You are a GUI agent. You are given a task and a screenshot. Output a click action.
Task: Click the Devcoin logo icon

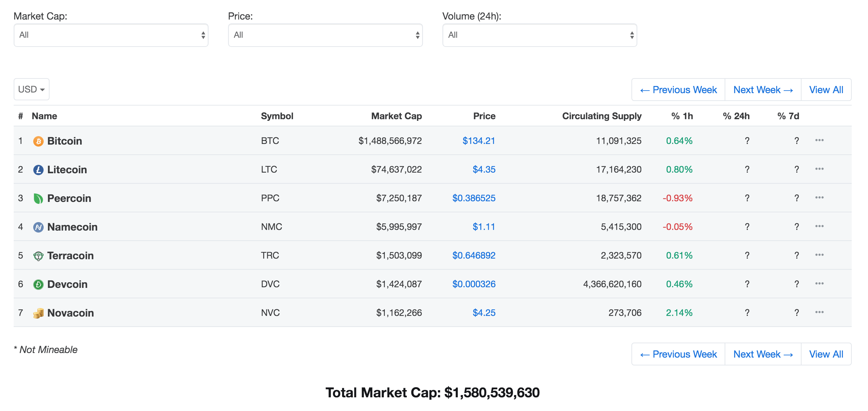coord(38,284)
